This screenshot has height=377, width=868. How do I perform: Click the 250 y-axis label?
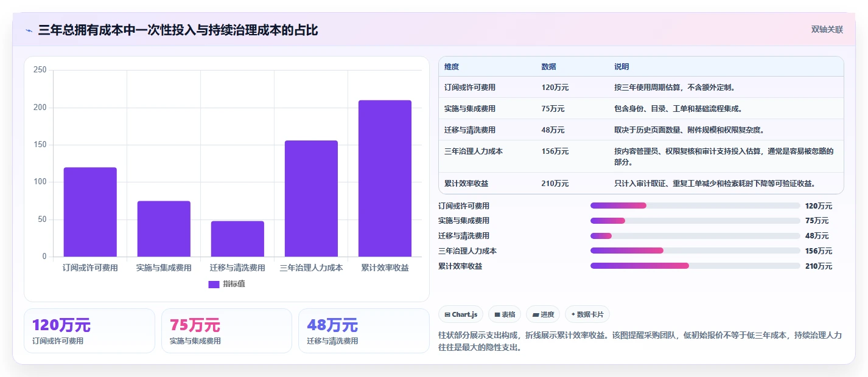[x=40, y=70]
